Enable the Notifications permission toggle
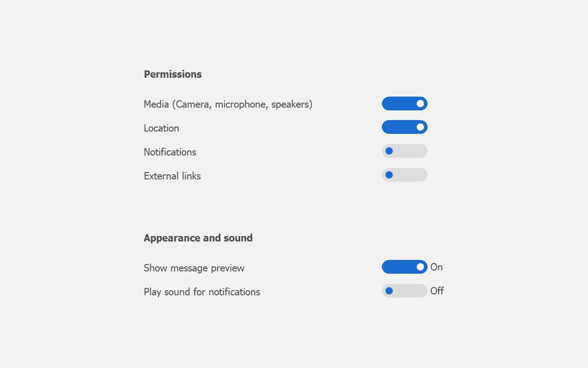588x368 pixels. (404, 151)
